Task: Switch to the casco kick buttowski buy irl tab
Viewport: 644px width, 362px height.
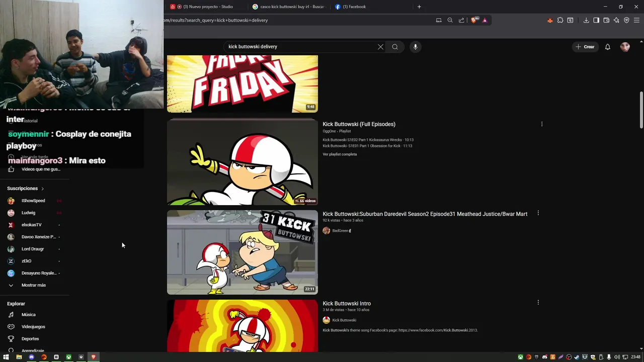Action: pos(289,7)
